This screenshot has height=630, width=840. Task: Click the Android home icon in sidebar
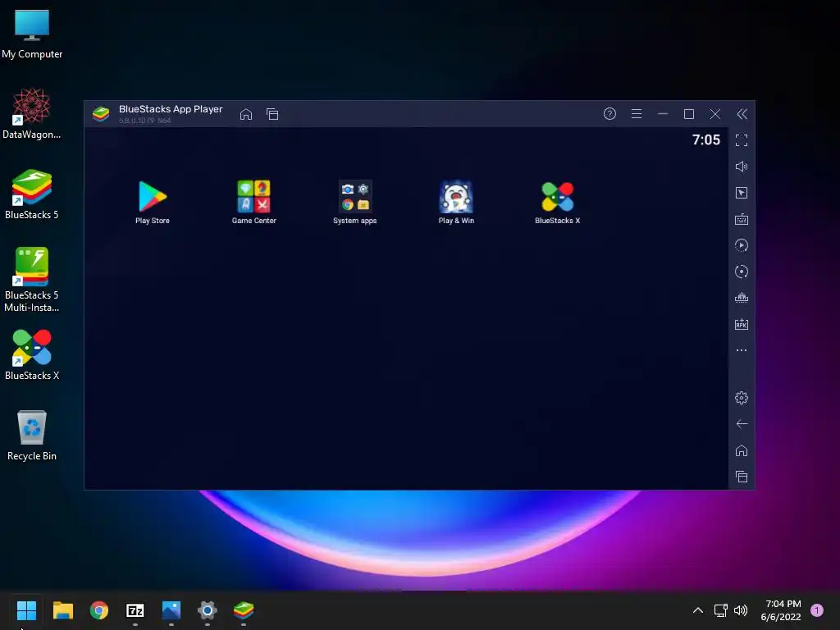click(x=742, y=450)
